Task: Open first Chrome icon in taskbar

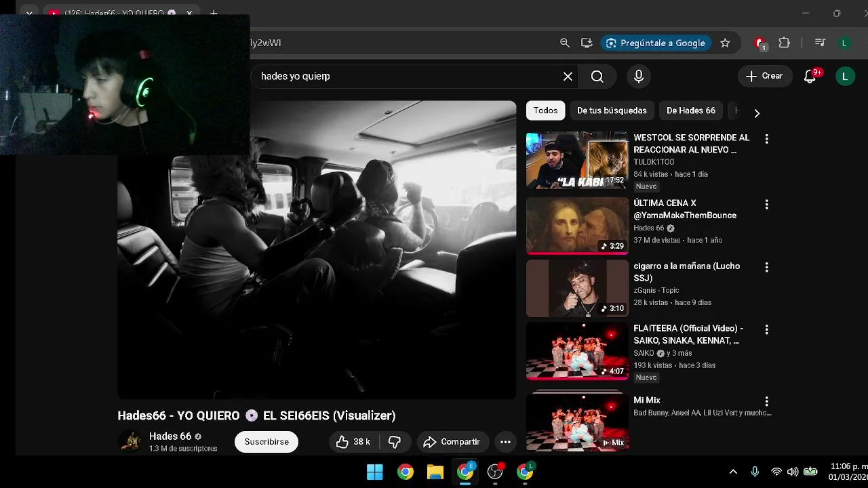Action: coord(406,472)
